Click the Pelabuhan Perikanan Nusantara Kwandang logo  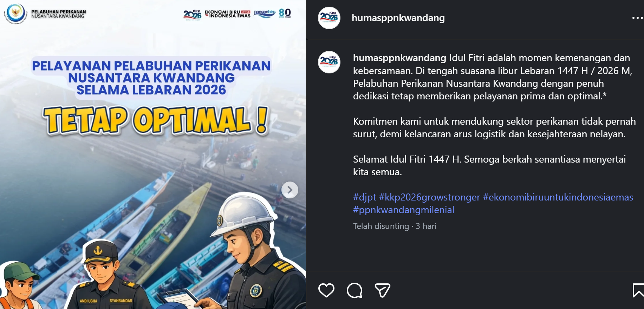click(x=45, y=14)
